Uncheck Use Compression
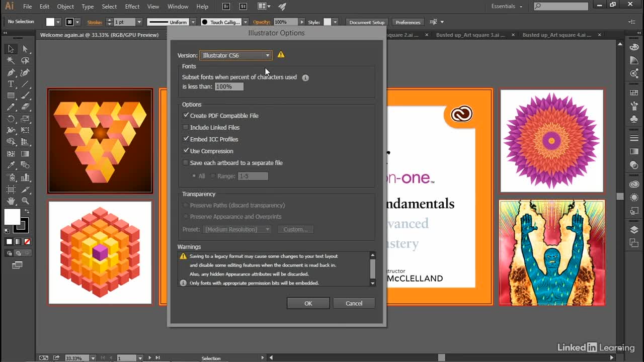Screen dimensions: 644x362 (186, 151)
